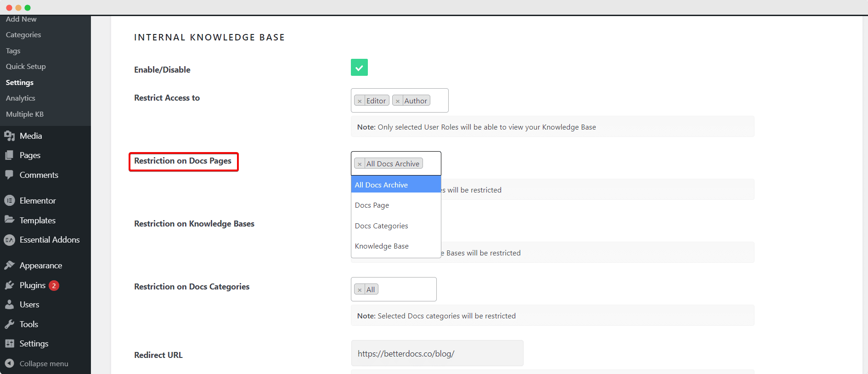This screenshot has height=374, width=868.
Task: Open Analytics submenu item
Action: click(x=21, y=98)
